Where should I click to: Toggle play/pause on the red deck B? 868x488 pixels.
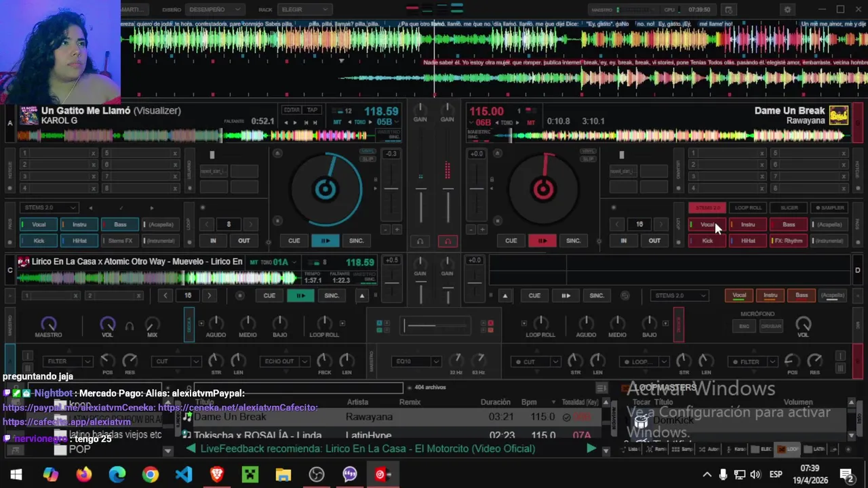coord(542,241)
